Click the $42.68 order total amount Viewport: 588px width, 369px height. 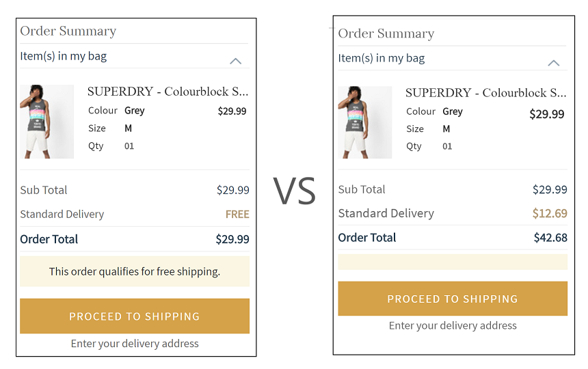[550, 238]
